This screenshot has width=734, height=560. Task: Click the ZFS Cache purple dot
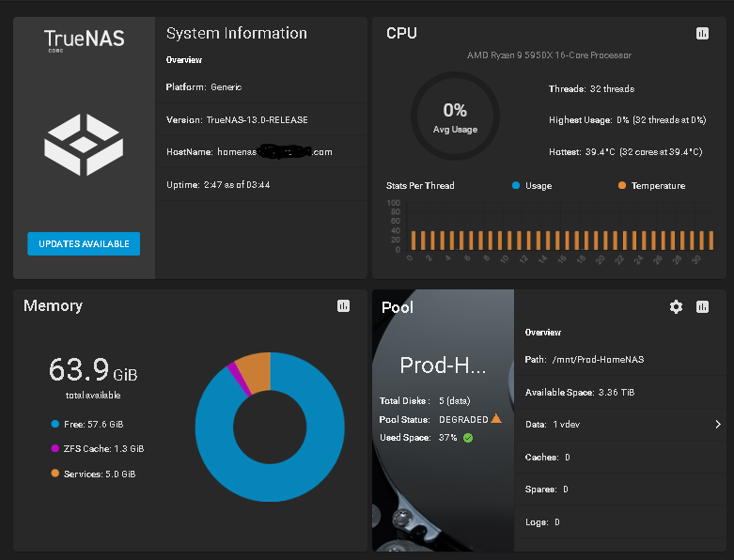point(55,448)
